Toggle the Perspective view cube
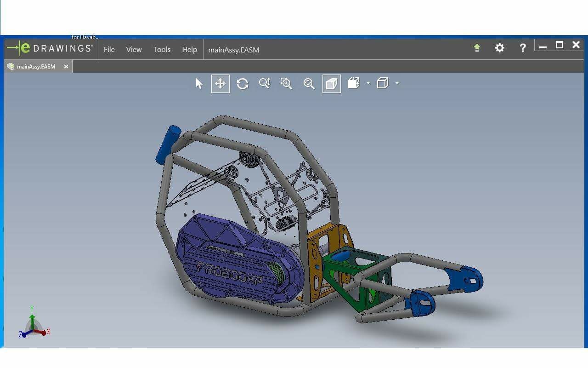588x368 pixels. click(332, 84)
